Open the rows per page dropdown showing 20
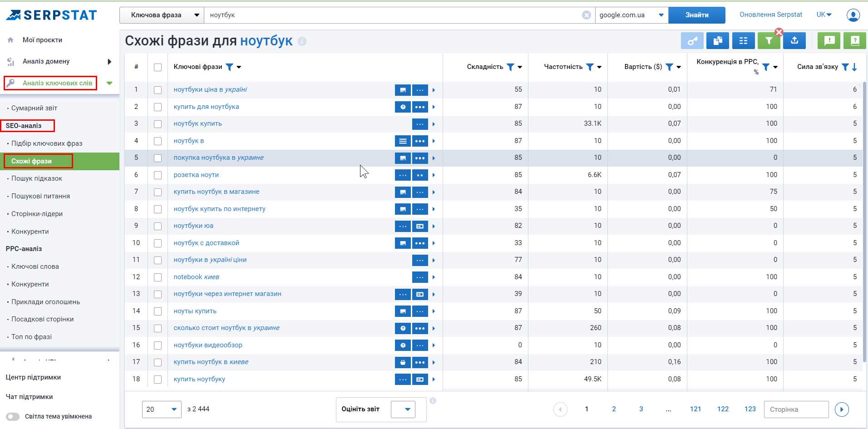This screenshot has width=868, height=429. point(162,409)
